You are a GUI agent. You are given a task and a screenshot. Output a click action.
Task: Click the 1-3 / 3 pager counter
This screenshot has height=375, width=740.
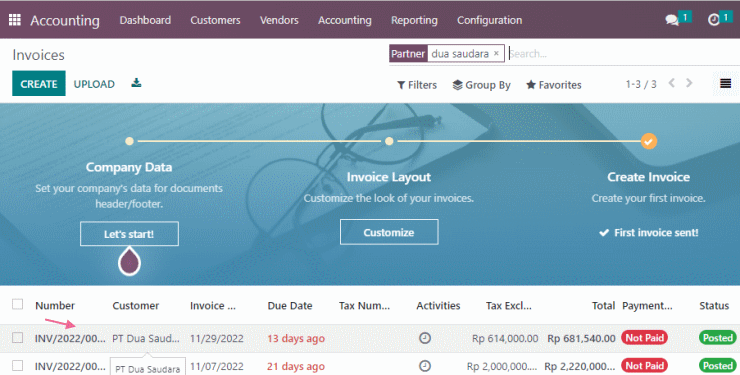pos(641,84)
